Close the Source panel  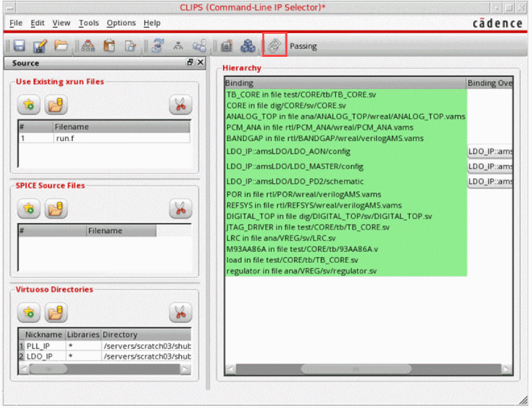coord(201,63)
